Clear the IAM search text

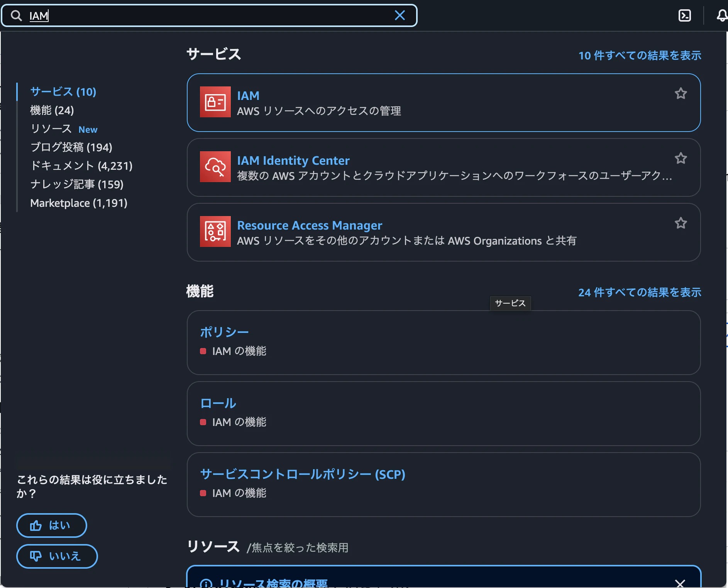point(400,15)
